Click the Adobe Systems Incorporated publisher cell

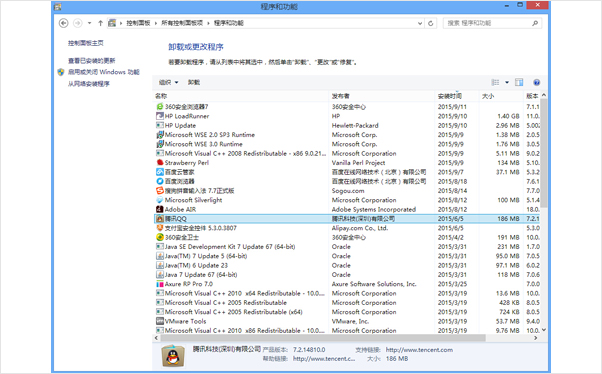coord(374,209)
